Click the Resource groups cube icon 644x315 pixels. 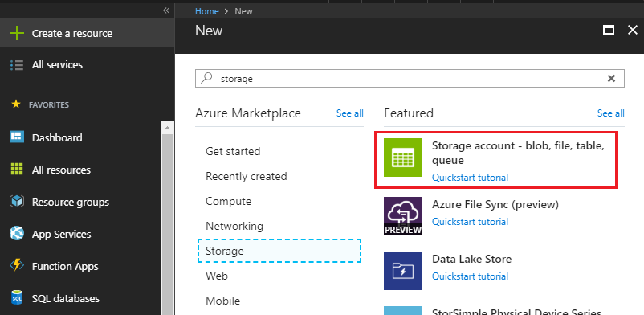coord(17,202)
